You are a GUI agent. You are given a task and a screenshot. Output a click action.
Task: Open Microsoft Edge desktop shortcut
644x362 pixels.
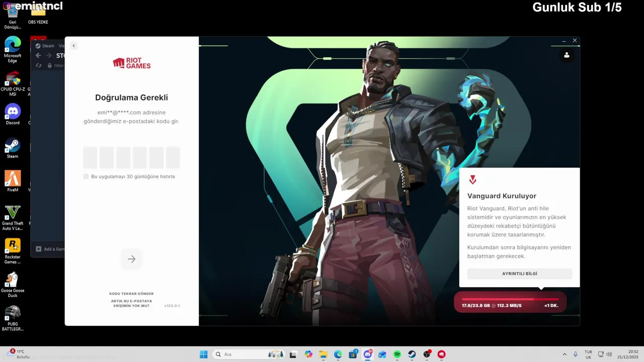coord(13,49)
